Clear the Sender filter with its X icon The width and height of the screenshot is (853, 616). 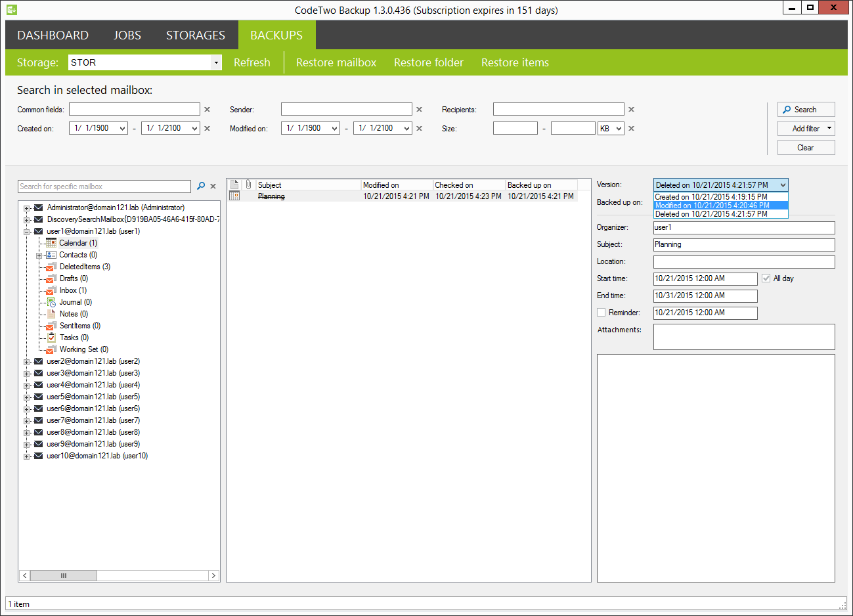[x=419, y=109]
